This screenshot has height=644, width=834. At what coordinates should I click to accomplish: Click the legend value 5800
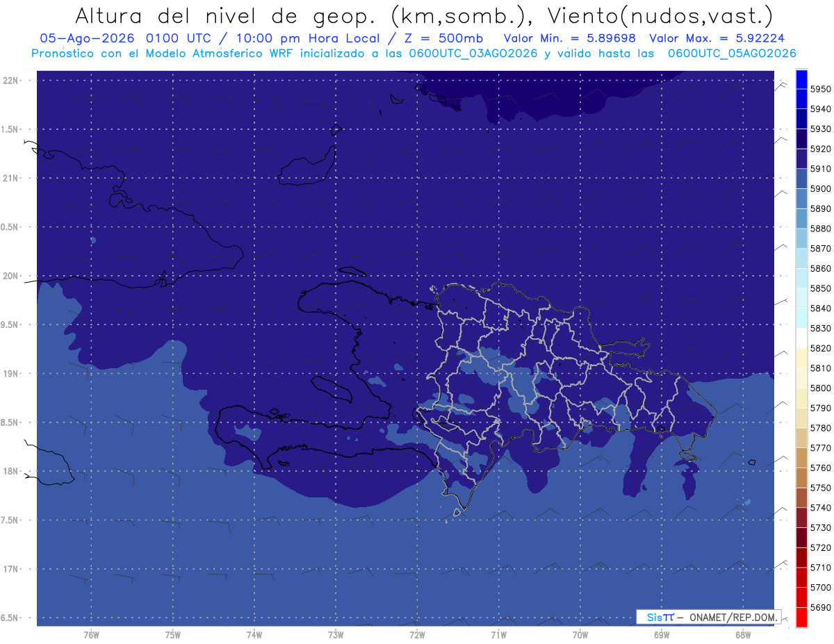pos(820,388)
